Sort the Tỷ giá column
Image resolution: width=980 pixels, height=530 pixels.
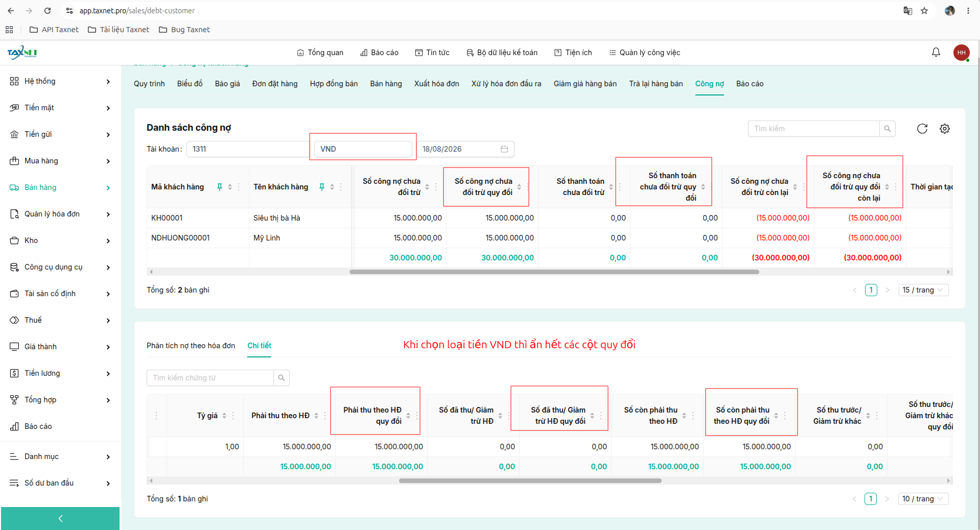click(x=224, y=416)
